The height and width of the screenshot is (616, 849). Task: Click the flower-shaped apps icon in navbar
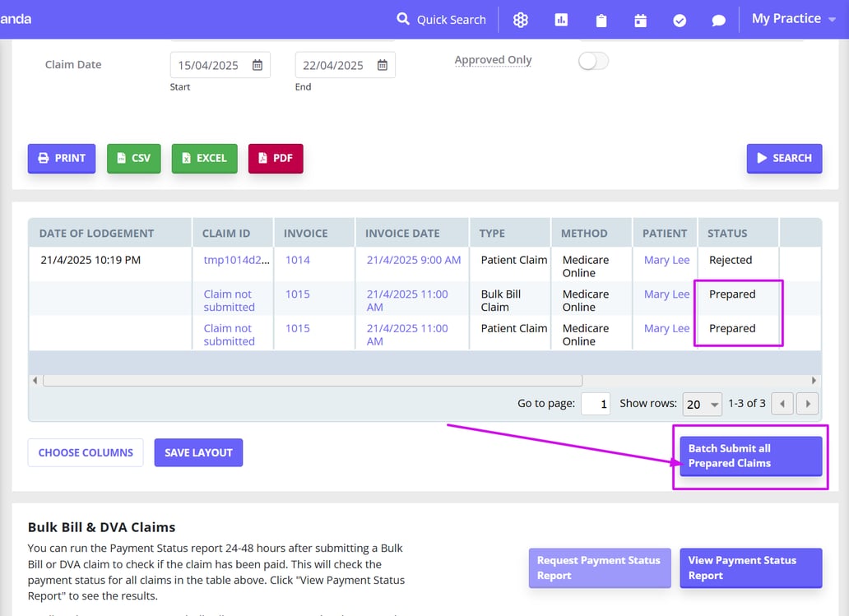click(x=521, y=21)
